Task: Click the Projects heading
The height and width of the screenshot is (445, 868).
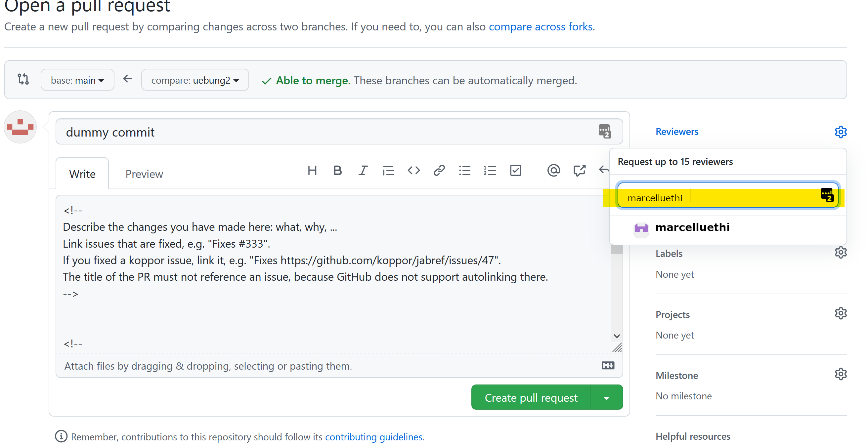Action: (673, 314)
